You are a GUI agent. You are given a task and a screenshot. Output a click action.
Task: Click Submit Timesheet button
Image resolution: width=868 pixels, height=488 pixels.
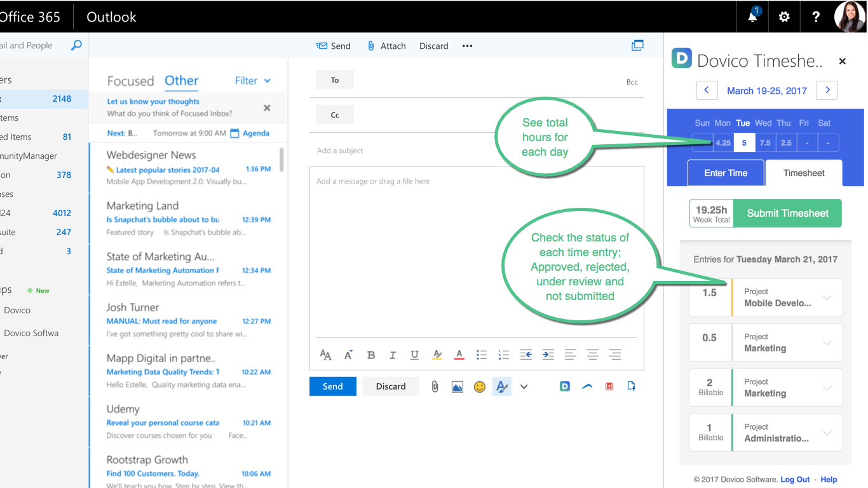point(788,213)
